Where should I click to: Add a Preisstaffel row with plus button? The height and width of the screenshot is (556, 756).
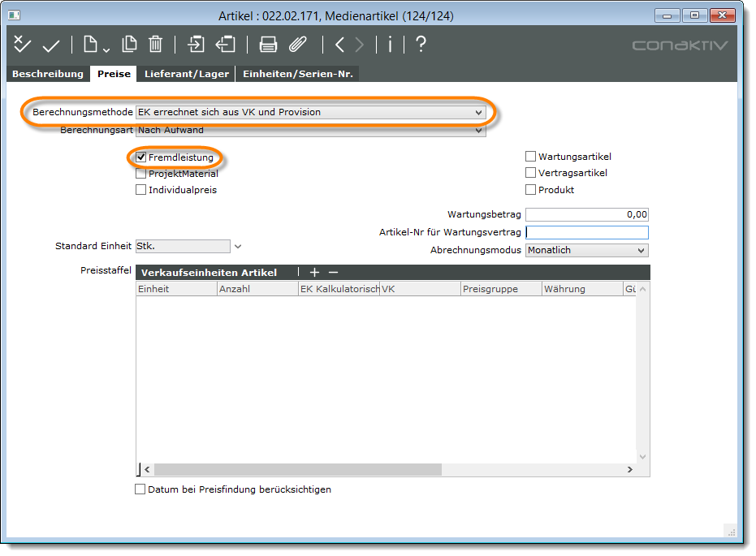pyautogui.click(x=315, y=273)
